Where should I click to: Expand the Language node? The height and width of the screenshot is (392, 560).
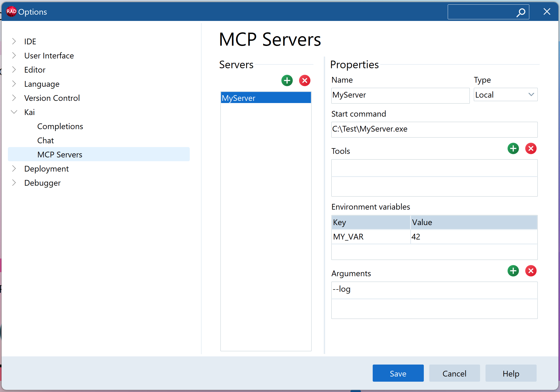click(14, 84)
